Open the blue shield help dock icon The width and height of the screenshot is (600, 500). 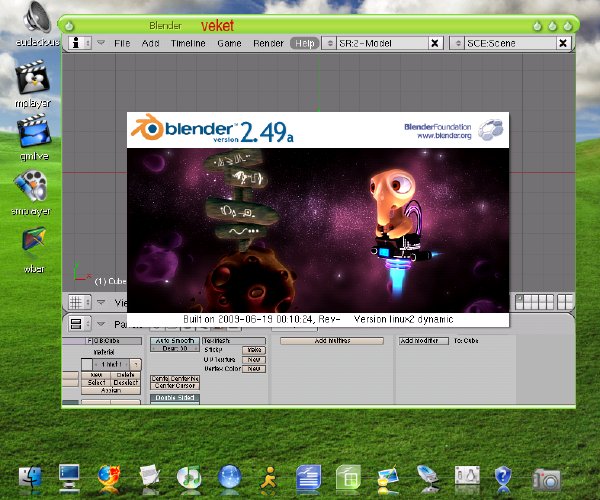(x=504, y=477)
